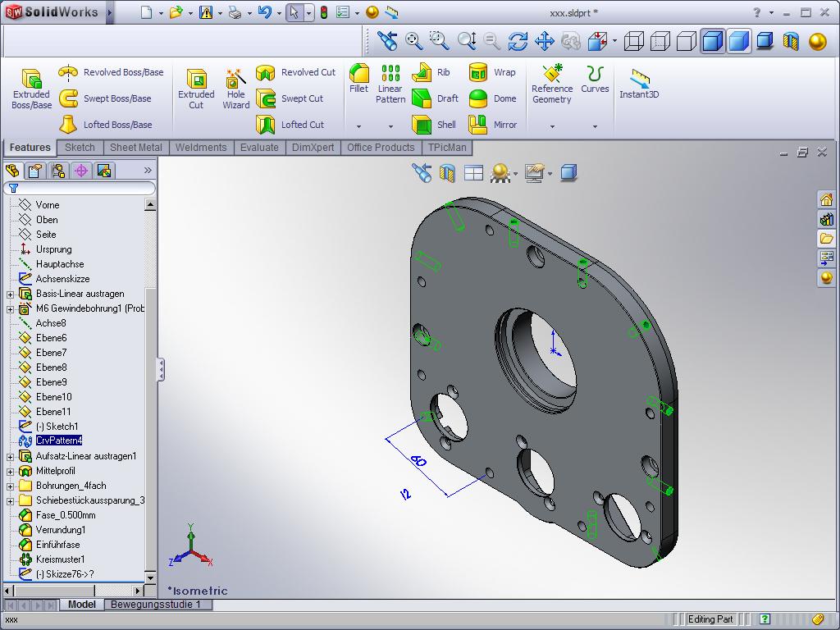The image size is (840, 630).
Task: Open the Sheet Metal tab
Action: click(x=136, y=148)
